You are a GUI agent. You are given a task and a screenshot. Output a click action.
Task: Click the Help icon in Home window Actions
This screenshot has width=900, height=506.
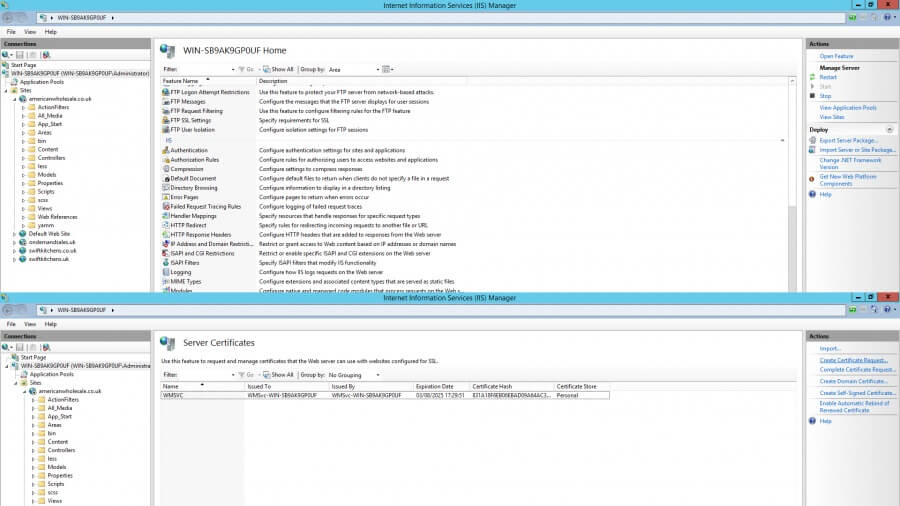[x=812, y=194]
